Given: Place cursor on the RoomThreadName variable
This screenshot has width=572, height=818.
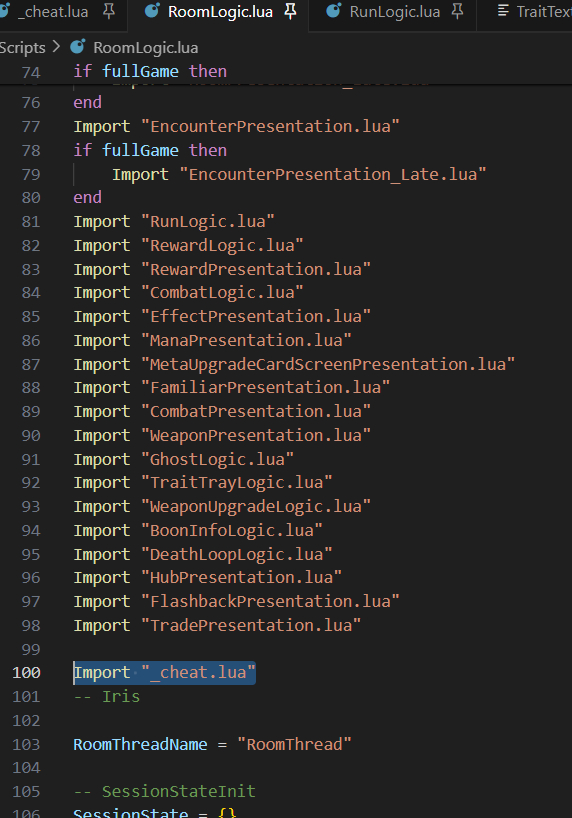Looking at the screenshot, I should coord(140,744).
